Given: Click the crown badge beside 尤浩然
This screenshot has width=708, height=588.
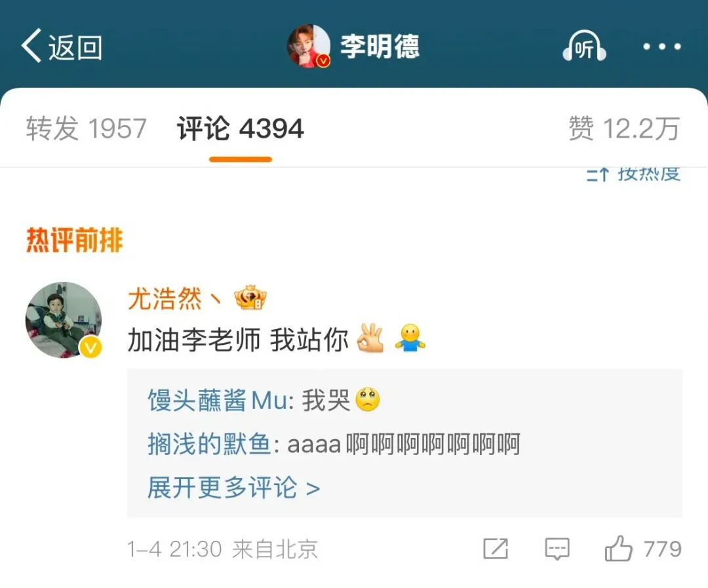Looking at the screenshot, I should 250,298.
